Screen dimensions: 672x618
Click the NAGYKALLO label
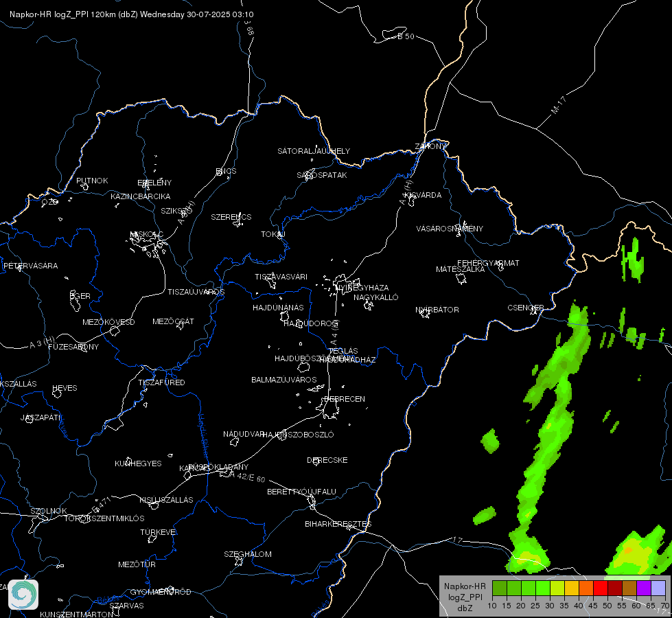[376, 297]
